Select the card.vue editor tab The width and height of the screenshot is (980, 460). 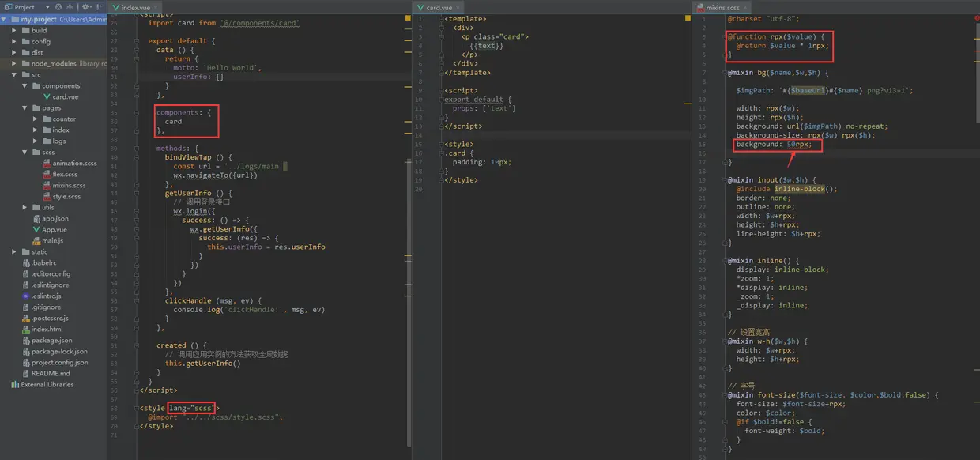439,8
